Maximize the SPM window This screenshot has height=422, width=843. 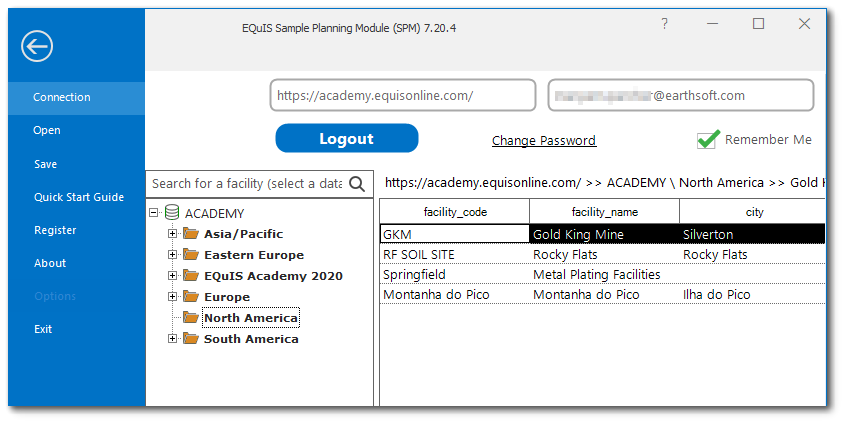point(759,24)
